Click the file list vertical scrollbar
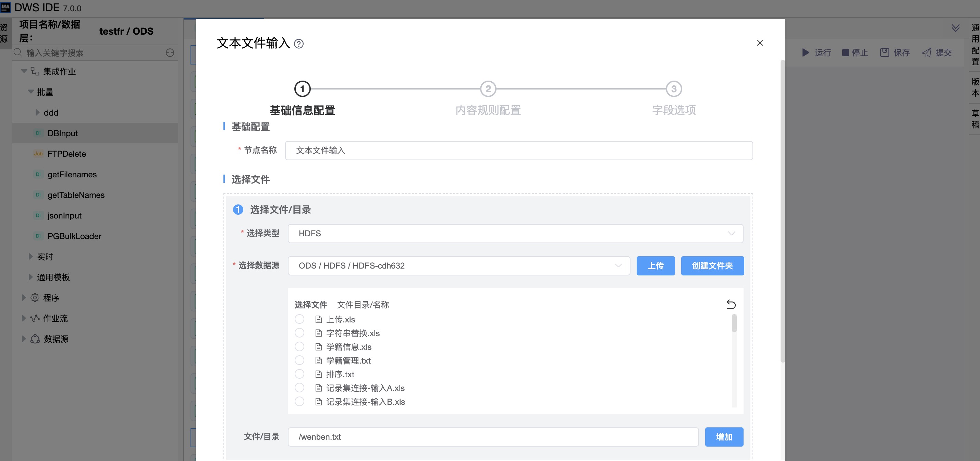Viewport: 980px width, 461px height. pos(734,323)
